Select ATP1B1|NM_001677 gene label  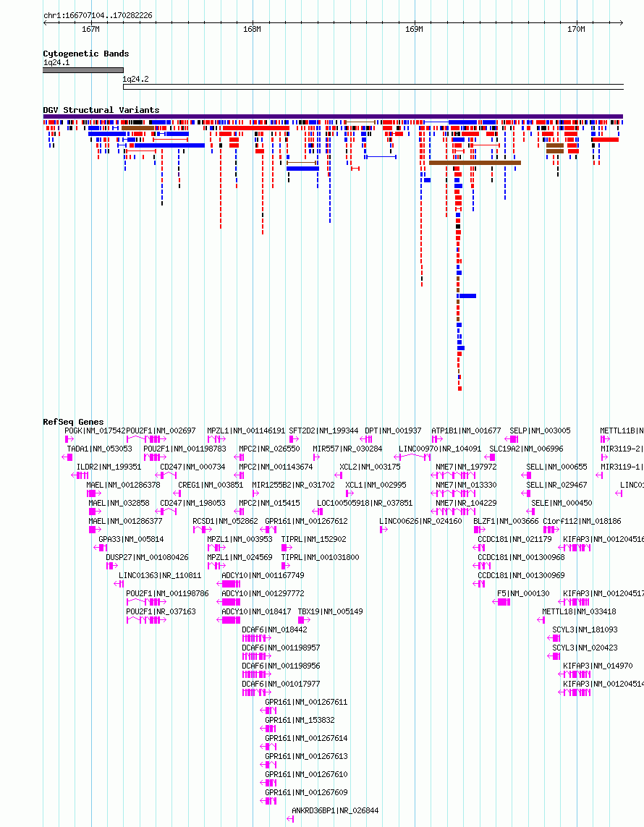466,431
